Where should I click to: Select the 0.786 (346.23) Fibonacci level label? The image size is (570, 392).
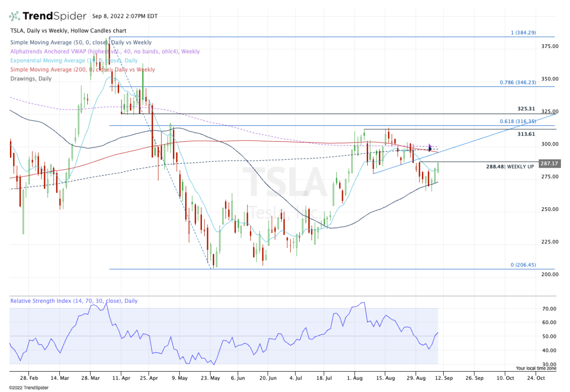click(x=517, y=82)
